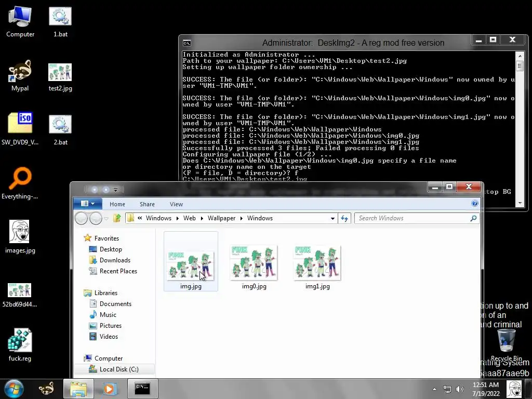Viewport: 532px width, 399px height.
Task: Select the SW_DVD9 iso file icon
Action: tap(20, 129)
